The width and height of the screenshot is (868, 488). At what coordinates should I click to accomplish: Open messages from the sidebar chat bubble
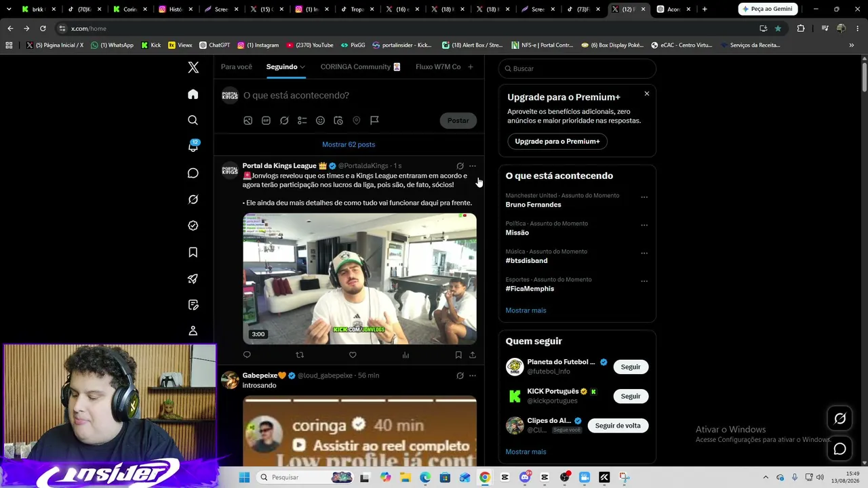[x=193, y=173]
